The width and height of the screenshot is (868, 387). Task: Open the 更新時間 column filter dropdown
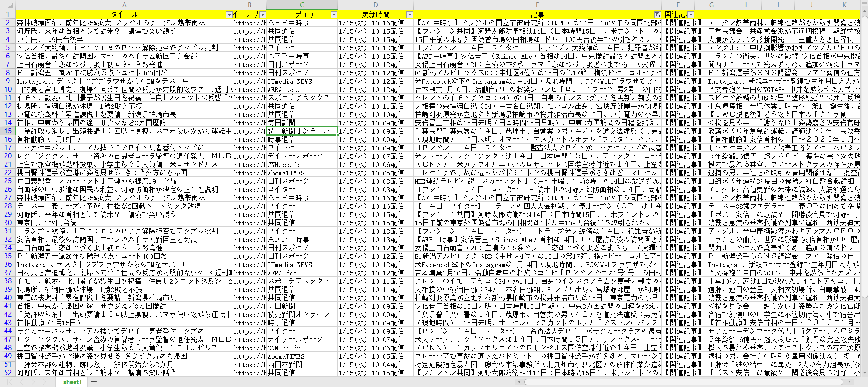410,15
